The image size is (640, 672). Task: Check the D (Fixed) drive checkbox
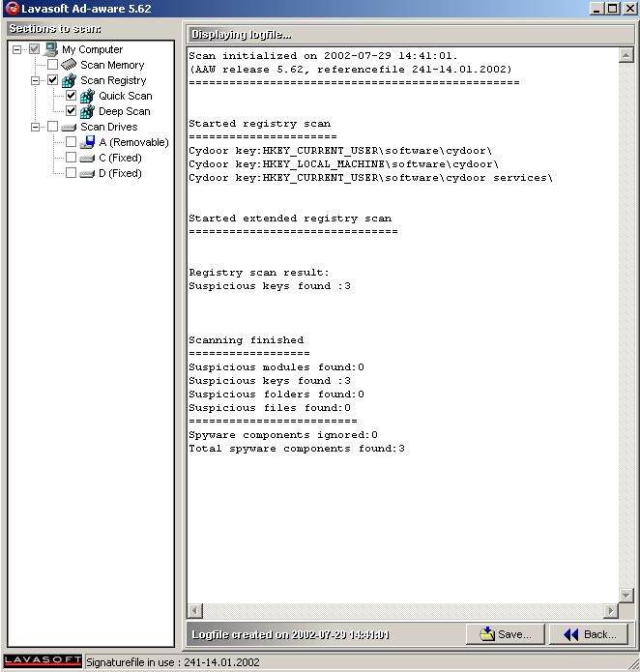tap(72, 173)
